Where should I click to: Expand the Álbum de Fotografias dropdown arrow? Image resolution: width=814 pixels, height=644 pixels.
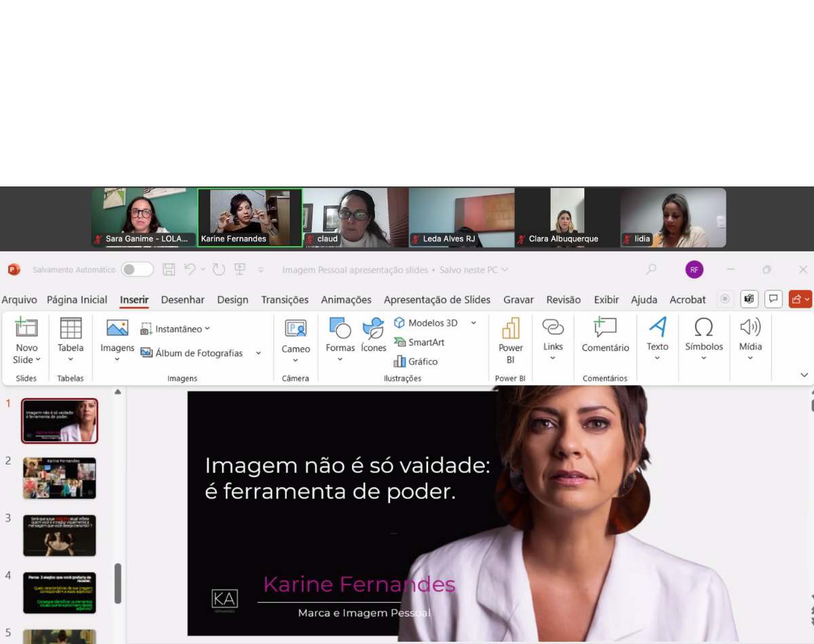point(258,353)
